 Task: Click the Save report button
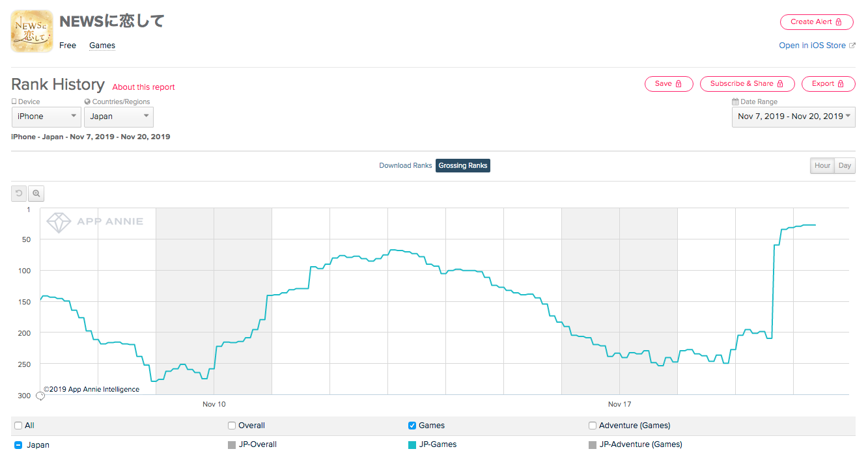[x=669, y=84]
